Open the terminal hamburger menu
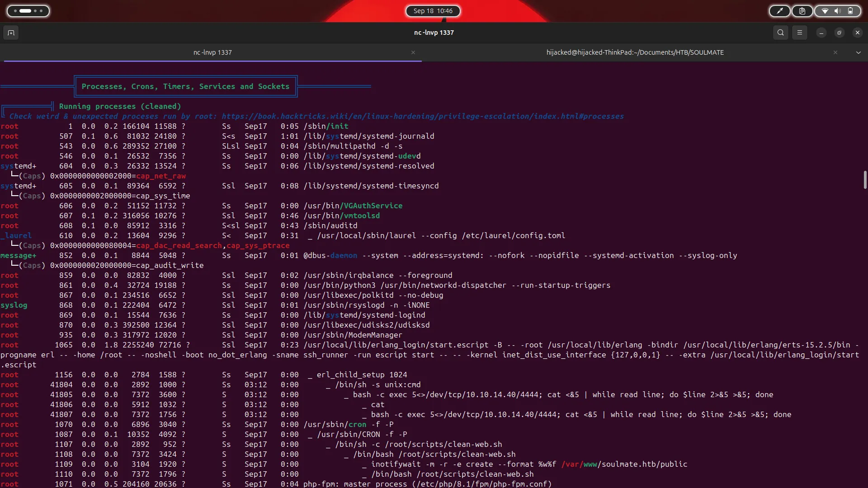 799,33
